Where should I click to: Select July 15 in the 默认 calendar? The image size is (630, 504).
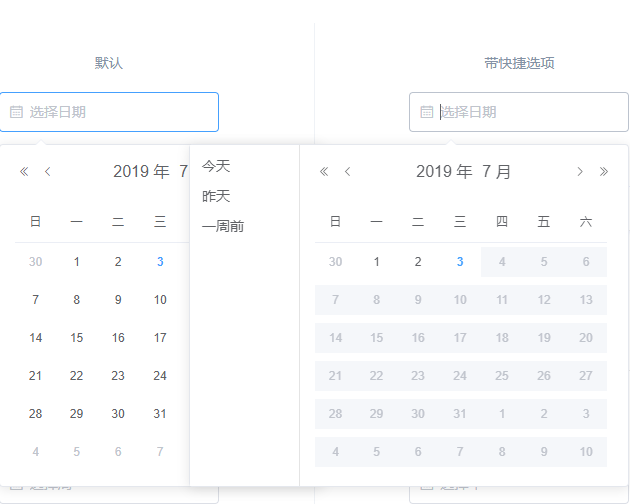pyautogui.click(x=76, y=338)
